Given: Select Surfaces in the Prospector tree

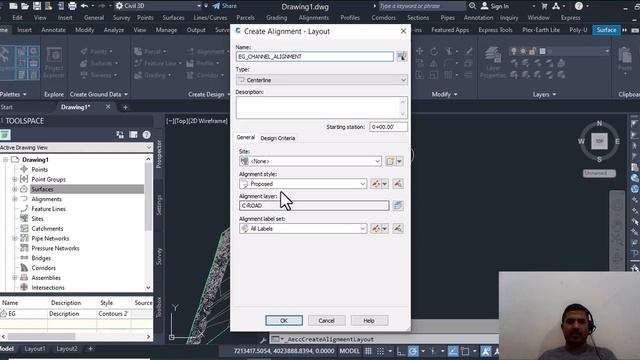Looking at the screenshot, I should coord(42,189).
